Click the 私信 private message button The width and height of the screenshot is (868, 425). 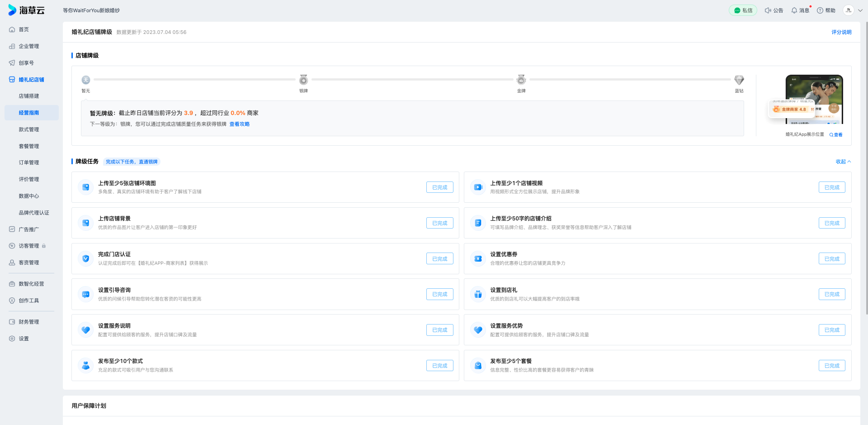click(x=743, y=10)
